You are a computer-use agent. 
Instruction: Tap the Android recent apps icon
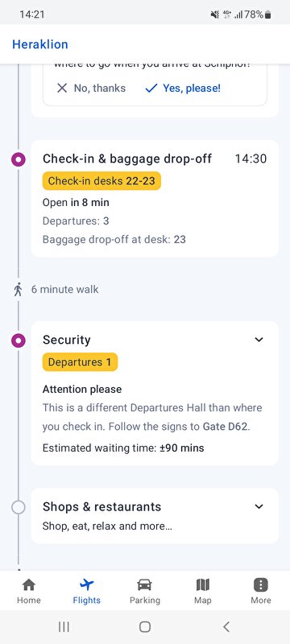click(x=64, y=626)
